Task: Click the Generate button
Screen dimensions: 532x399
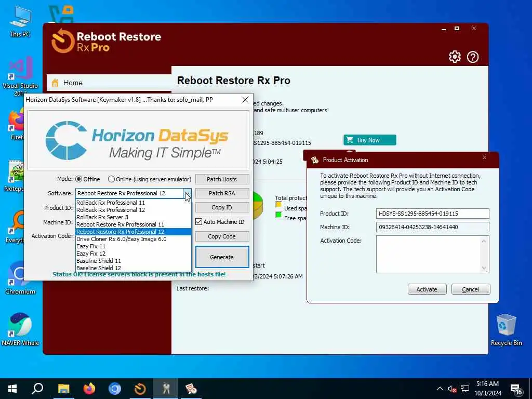Action: pos(222,257)
